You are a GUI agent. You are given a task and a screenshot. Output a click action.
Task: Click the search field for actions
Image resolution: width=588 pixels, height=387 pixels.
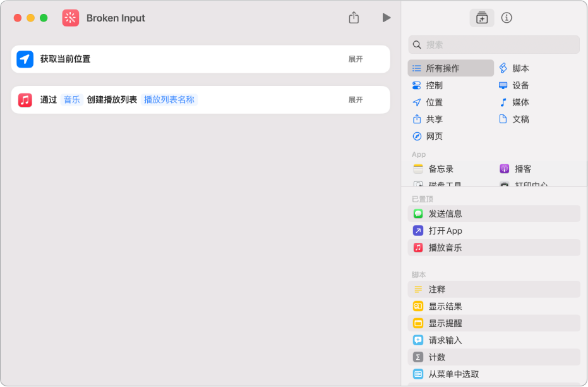[x=494, y=45]
